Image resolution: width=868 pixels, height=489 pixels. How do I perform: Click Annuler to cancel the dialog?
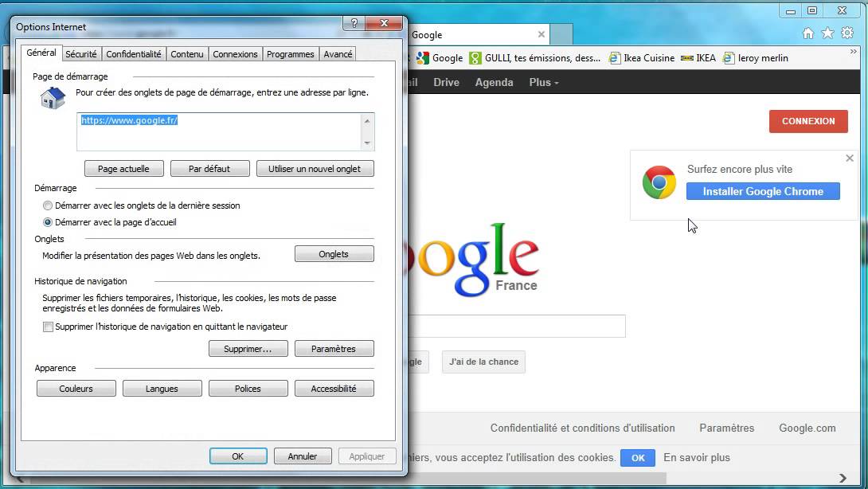pyautogui.click(x=303, y=456)
